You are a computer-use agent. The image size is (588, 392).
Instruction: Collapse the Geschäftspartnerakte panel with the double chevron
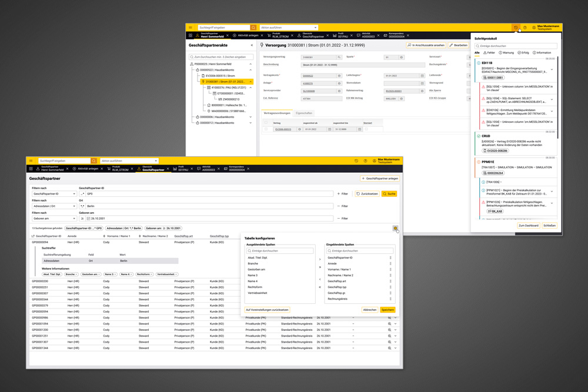point(252,45)
